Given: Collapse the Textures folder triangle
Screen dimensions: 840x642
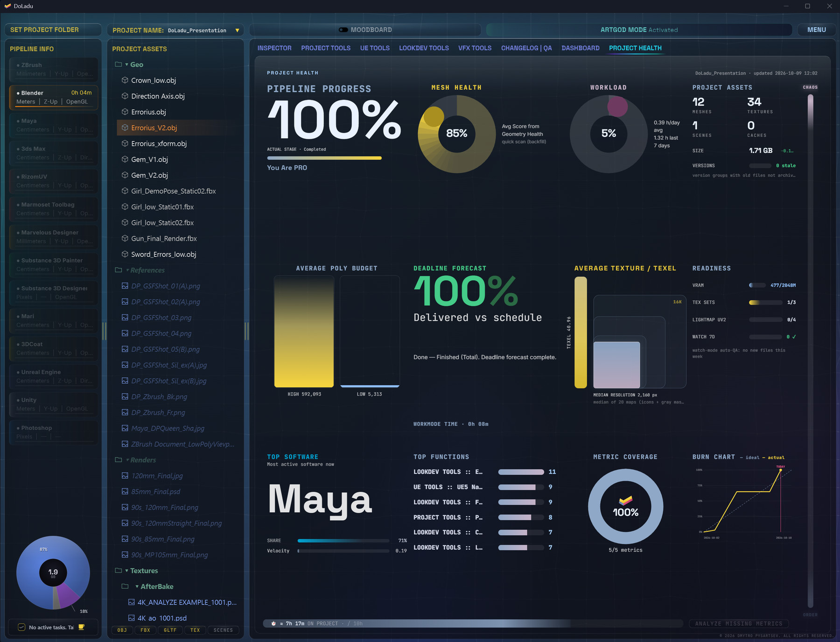Looking at the screenshot, I should (126, 571).
